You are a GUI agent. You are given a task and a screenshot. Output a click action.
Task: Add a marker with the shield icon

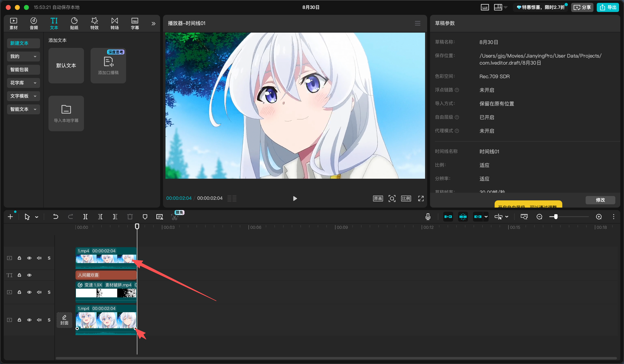pyautogui.click(x=145, y=217)
